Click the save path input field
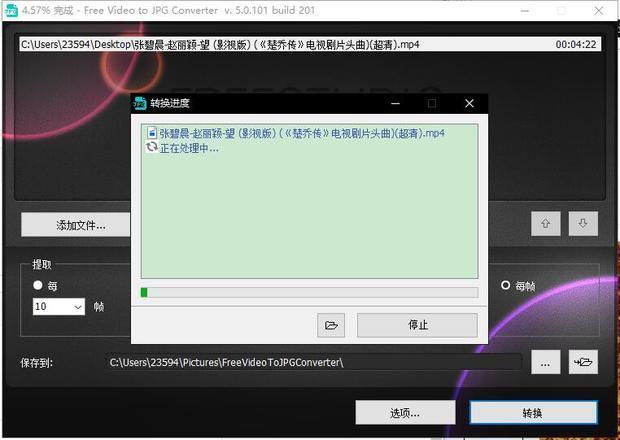Screen dimensions: 620x440 click(x=314, y=362)
